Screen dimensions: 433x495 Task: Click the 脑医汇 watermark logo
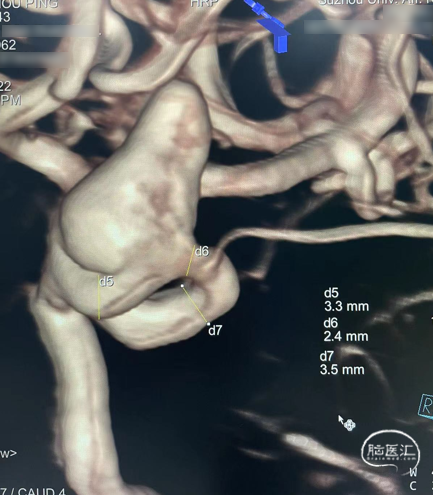390,452
